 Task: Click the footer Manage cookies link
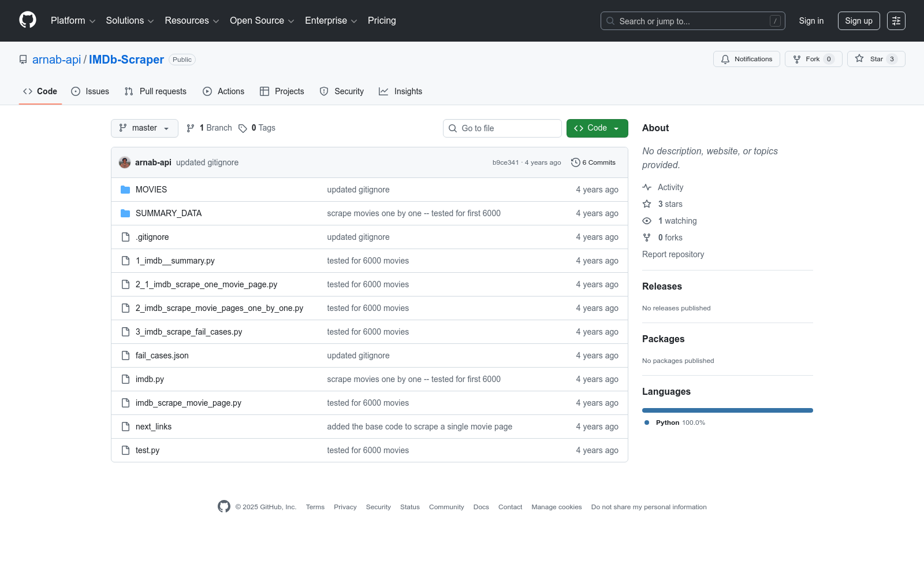point(557,507)
